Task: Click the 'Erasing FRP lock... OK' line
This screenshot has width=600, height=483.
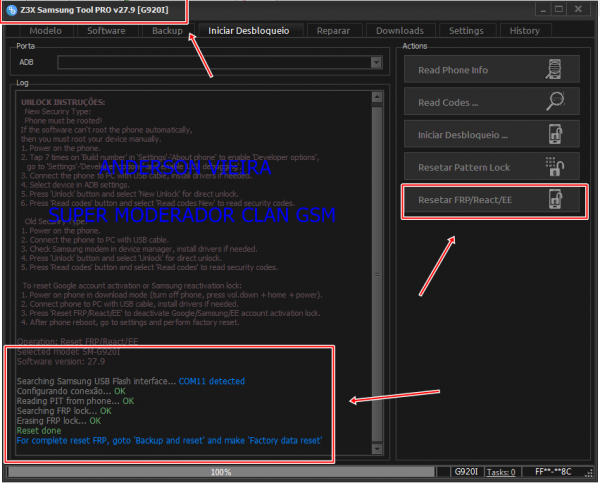Action: tap(59, 421)
